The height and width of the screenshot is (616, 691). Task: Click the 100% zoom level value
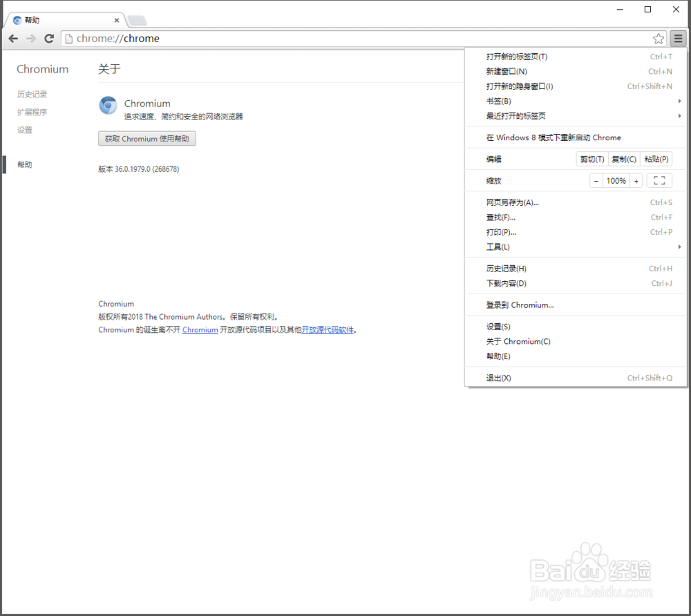[616, 180]
